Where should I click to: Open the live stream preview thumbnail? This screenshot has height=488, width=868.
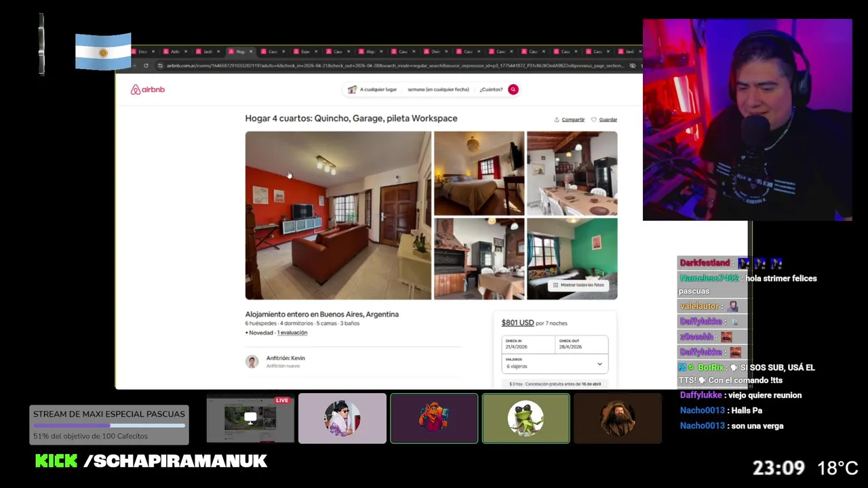click(250, 418)
